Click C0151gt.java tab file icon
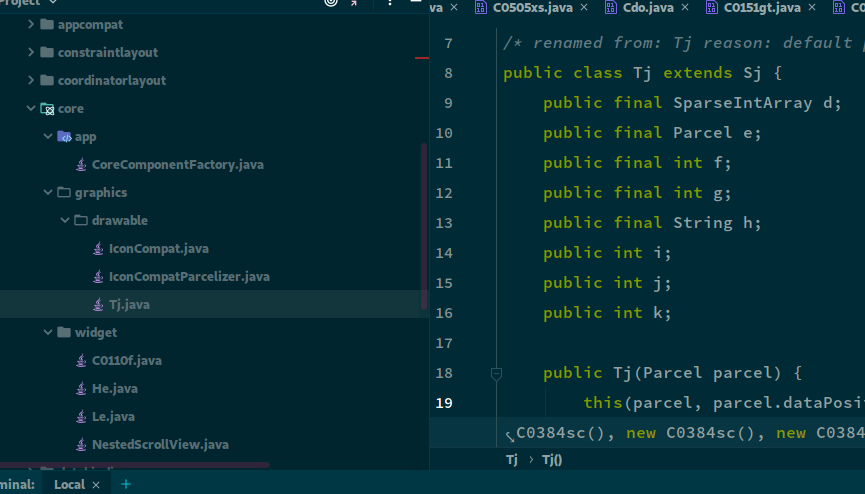The width and height of the screenshot is (865, 494). 712,7
